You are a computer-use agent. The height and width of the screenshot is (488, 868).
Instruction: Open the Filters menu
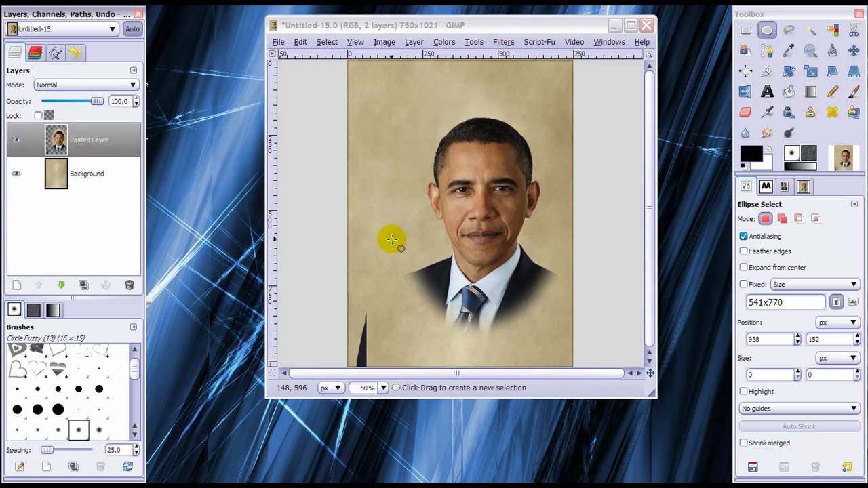coord(503,42)
